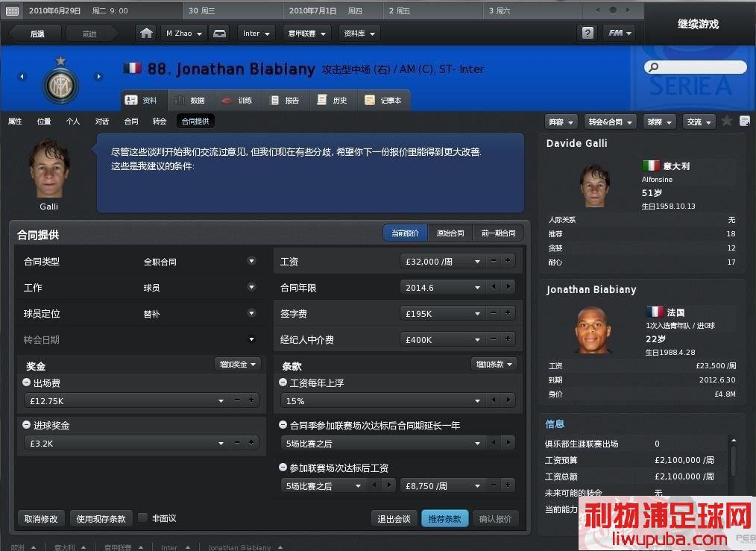Click the favorite star icon

727,121
